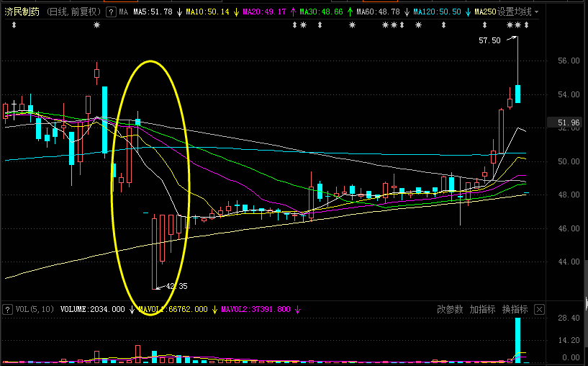Click the asterisk marker above the 56.00 peak candle
The width and height of the screenshot is (588, 366).
click(x=98, y=26)
